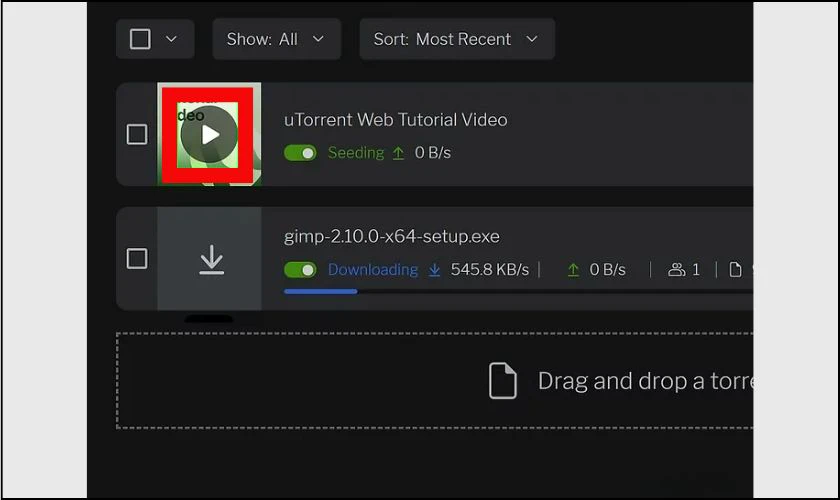Click the file icon in gimp row
The width and height of the screenshot is (840, 500).
point(736,270)
